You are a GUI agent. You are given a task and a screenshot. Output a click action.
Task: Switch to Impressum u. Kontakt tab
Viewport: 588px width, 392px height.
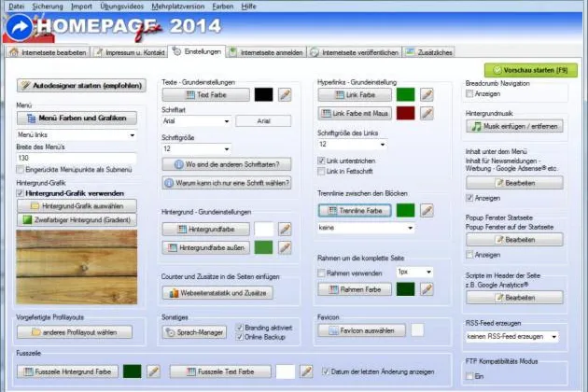[x=130, y=52]
